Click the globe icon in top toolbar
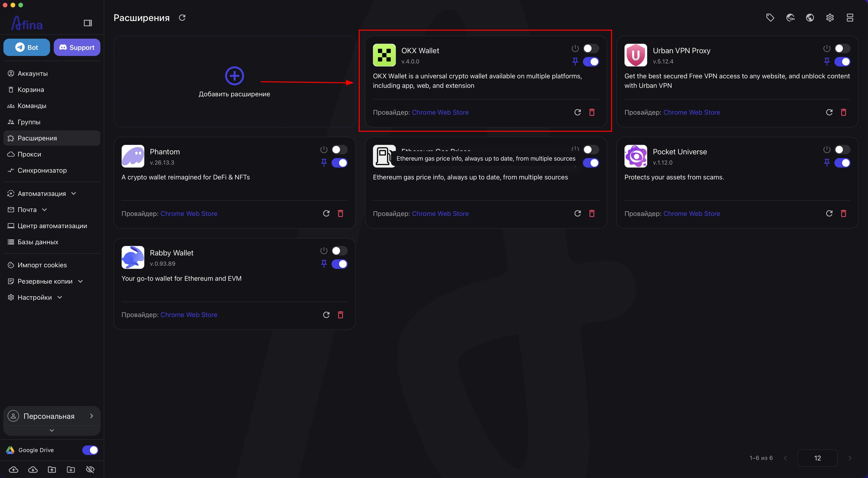 pyautogui.click(x=810, y=18)
